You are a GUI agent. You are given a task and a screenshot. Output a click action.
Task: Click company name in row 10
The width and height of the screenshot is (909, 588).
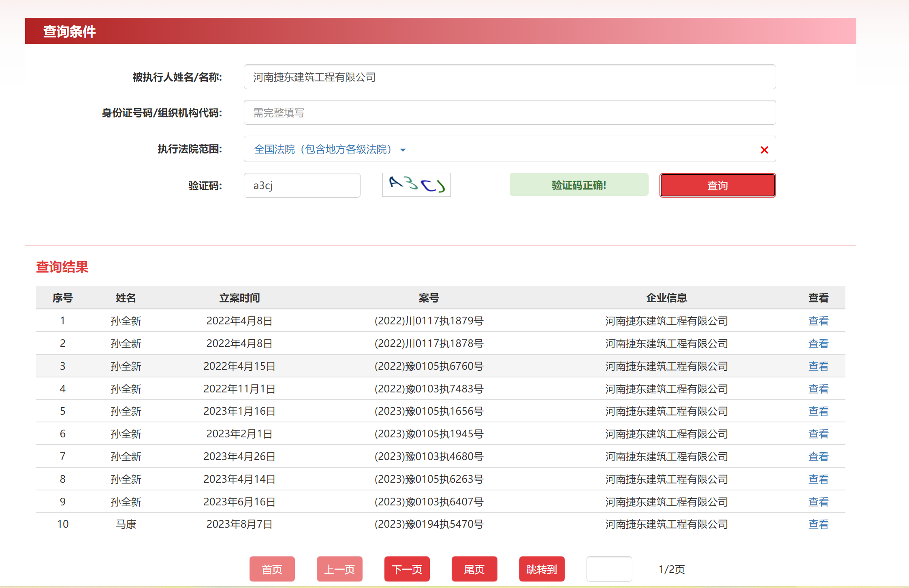coord(667,524)
